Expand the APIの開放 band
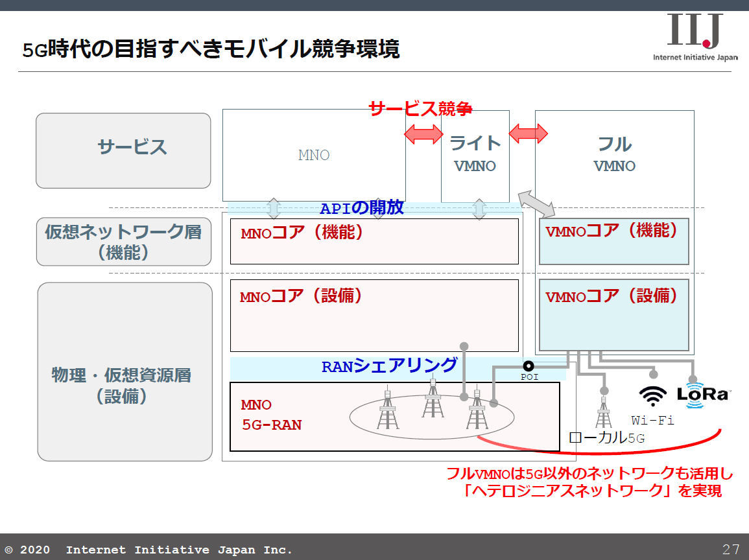 [x=363, y=209]
